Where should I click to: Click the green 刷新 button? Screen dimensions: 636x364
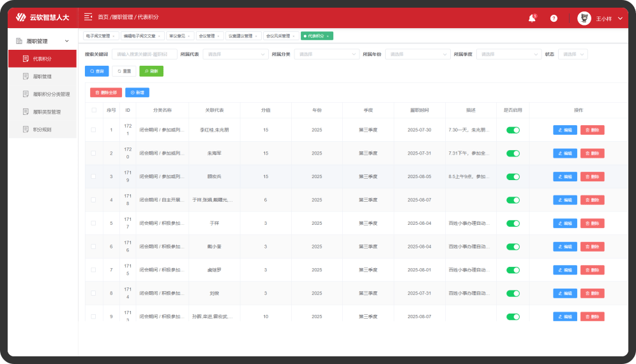coord(151,71)
